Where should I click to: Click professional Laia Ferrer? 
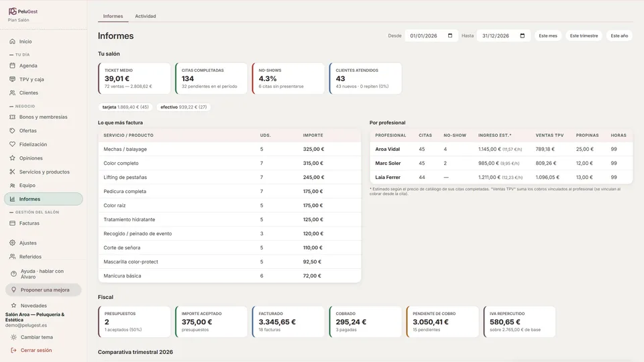point(388,177)
